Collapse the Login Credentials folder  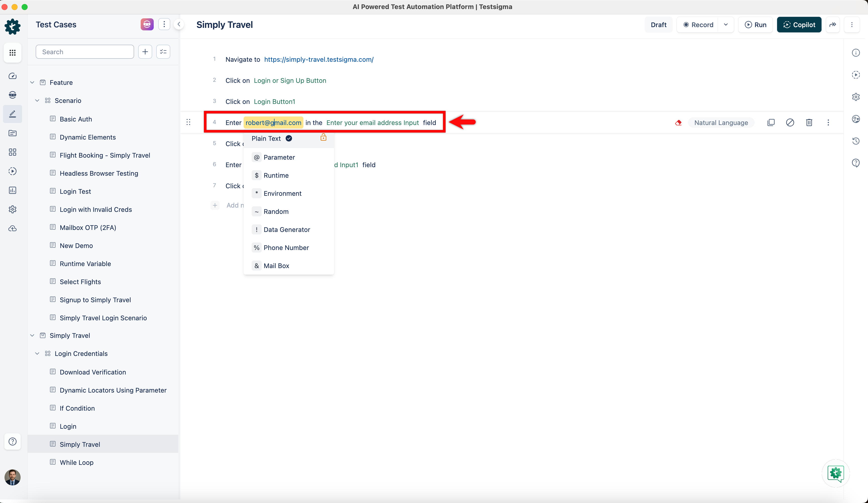37,354
